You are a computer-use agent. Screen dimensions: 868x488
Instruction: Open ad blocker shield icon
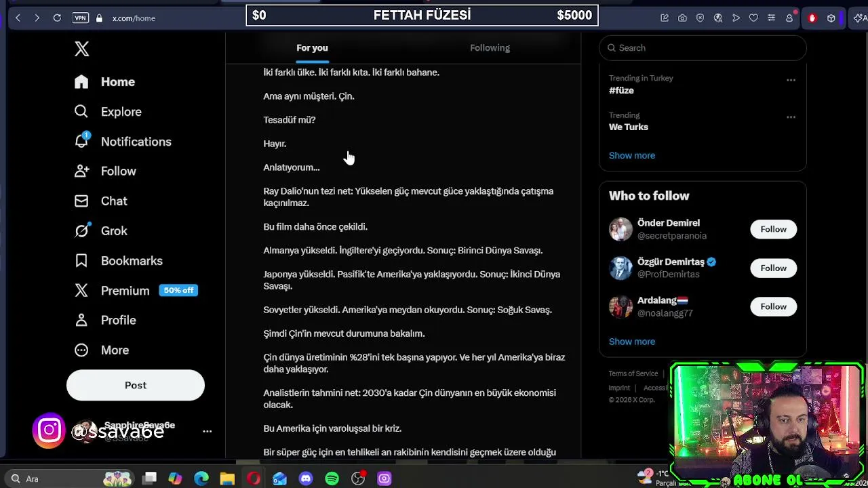[x=701, y=18]
